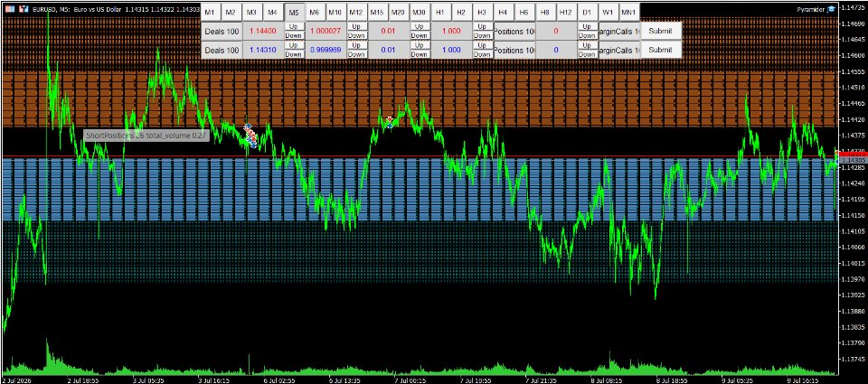The width and height of the screenshot is (868, 384).
Task: Click the top row Positions 100 label
Action: coord(514,31)
